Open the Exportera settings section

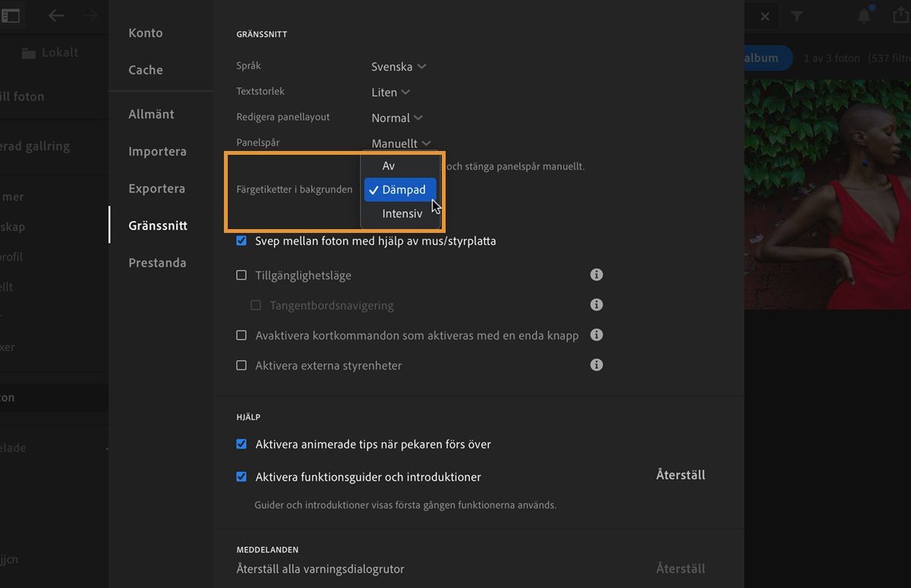point(156,188)
